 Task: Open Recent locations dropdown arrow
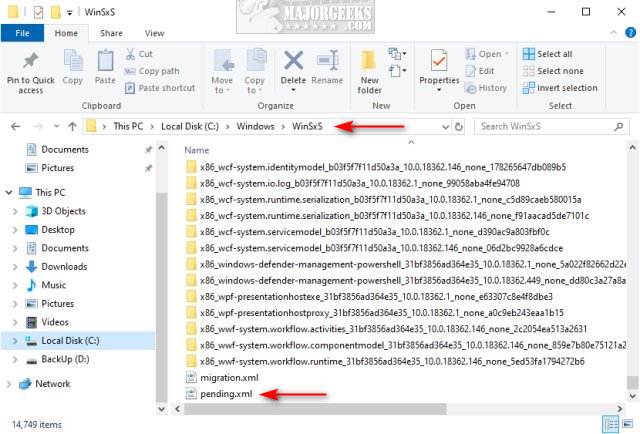tap(56, 127)
